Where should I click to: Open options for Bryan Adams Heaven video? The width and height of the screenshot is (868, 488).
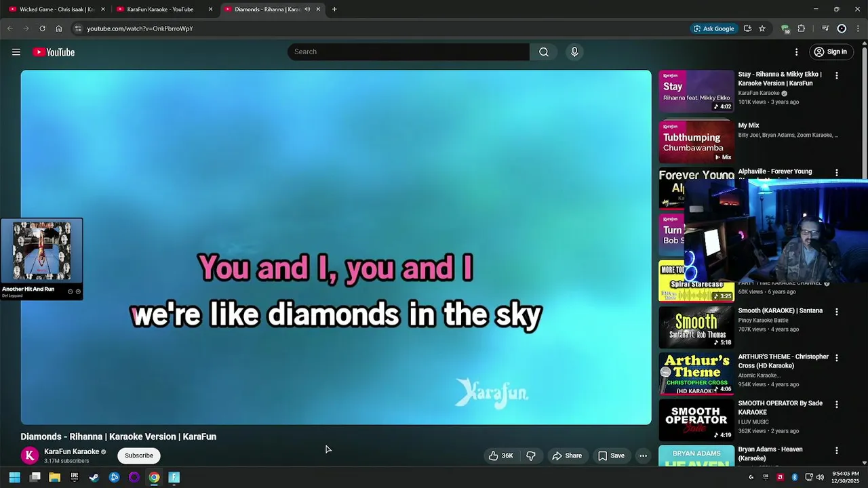[837, 451]
